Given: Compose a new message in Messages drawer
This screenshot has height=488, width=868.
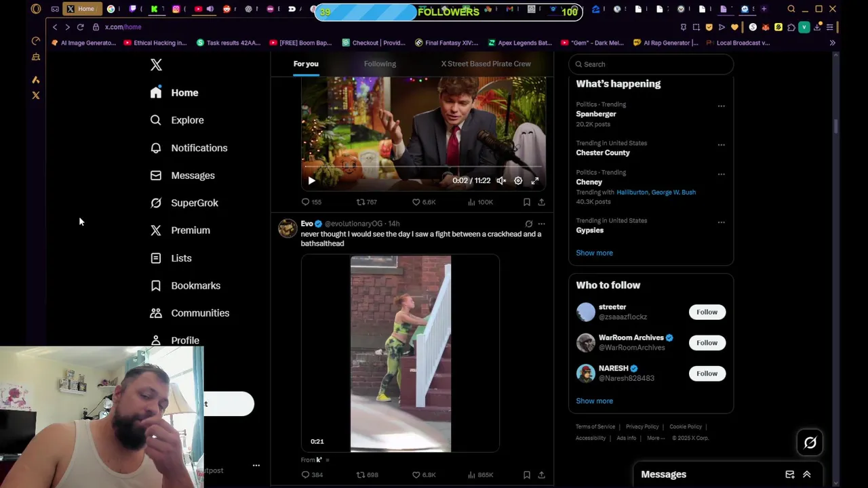Looking at the screenshot, I should [x=789, y=474].
